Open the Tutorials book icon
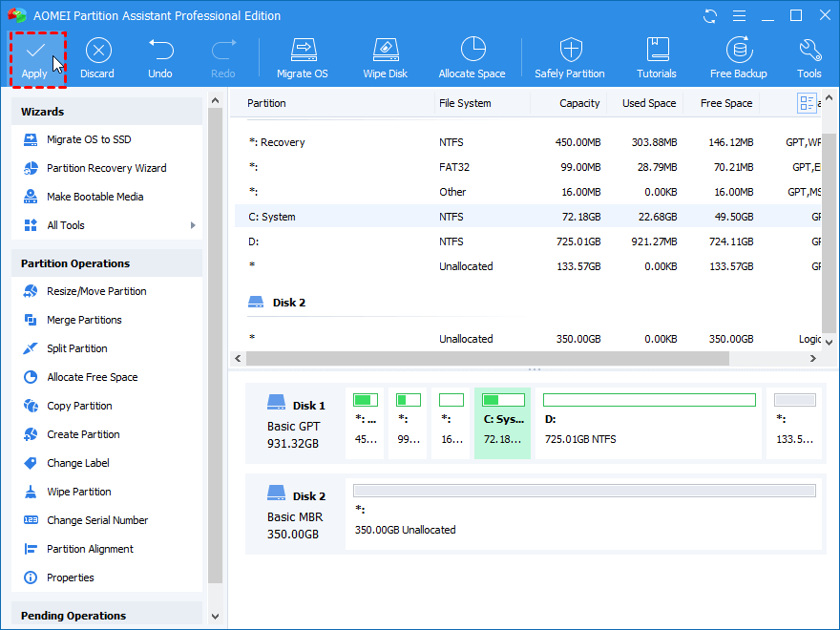This screenshot has height=630, width=840. (x=657, y=51)
